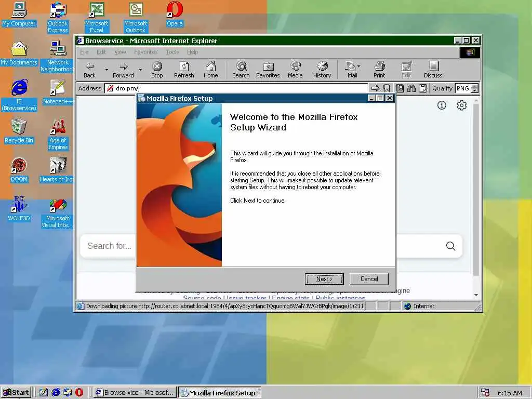Click the Refresh toolbar icon

pos(184,70)
